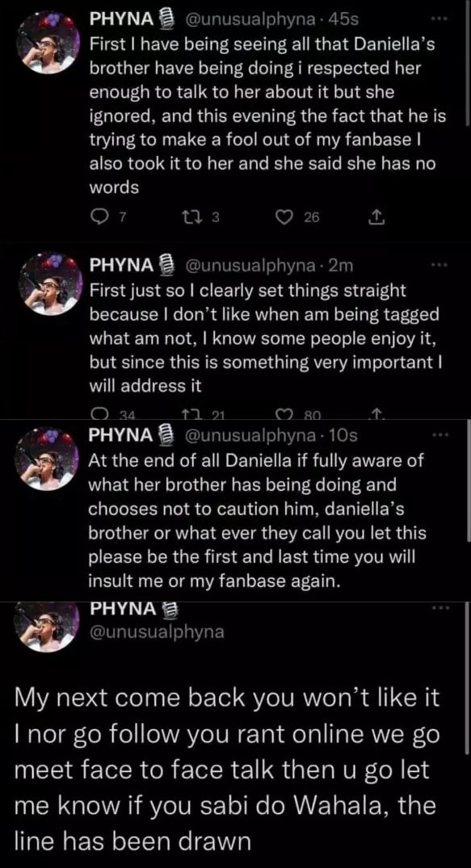Open the share icon on the first tweet
This screenshot has height=868, width=471.
pyautogui.click(x=375, y=212)
